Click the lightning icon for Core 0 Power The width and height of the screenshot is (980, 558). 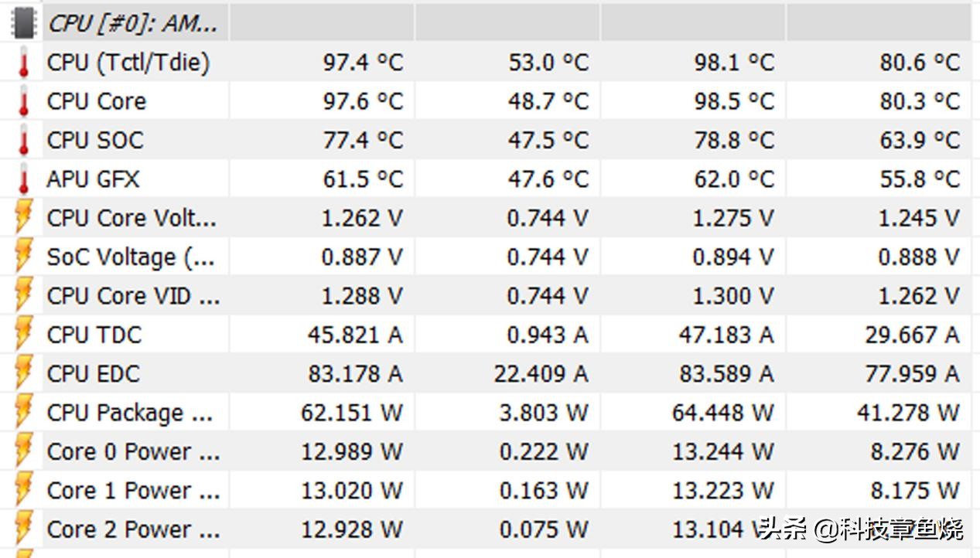point(24,451)
